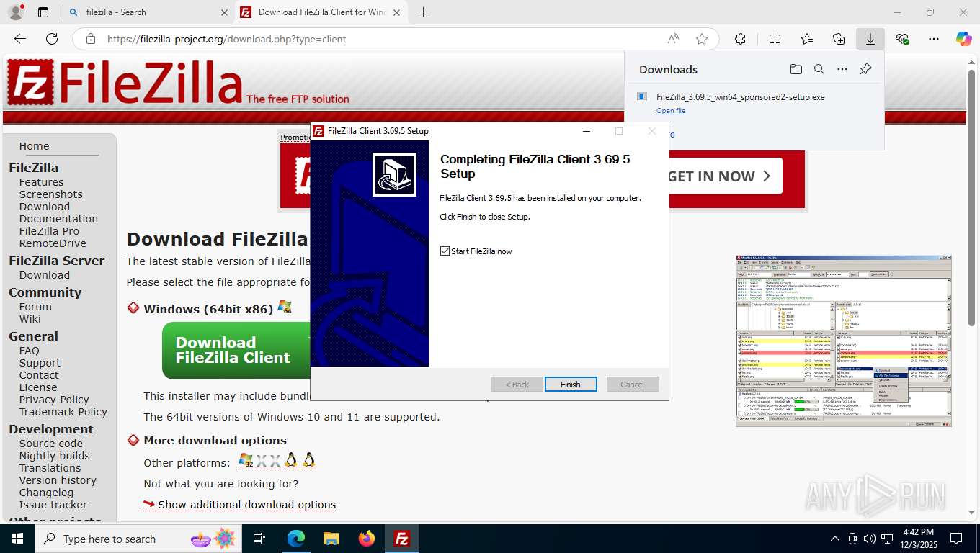Viewport: 980px width, 553px height.
Task: Show hidden system tray icons chevron
Action: [835, 539]
